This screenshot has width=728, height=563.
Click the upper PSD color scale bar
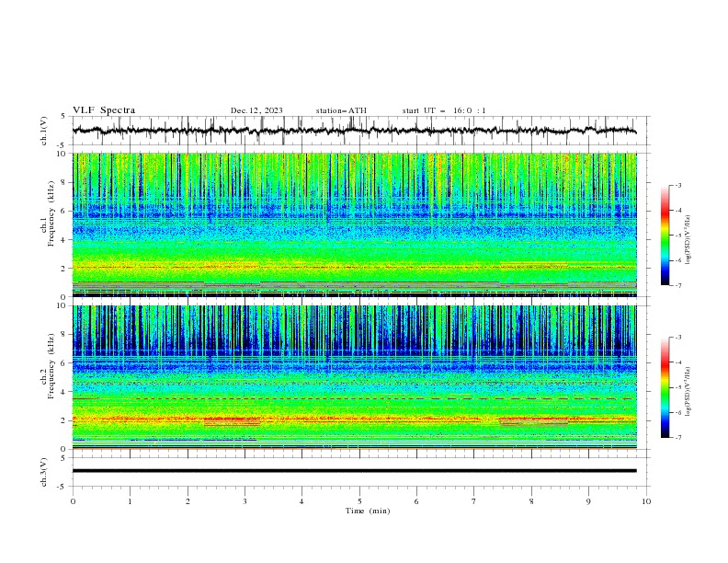click(x=665, y=236)
